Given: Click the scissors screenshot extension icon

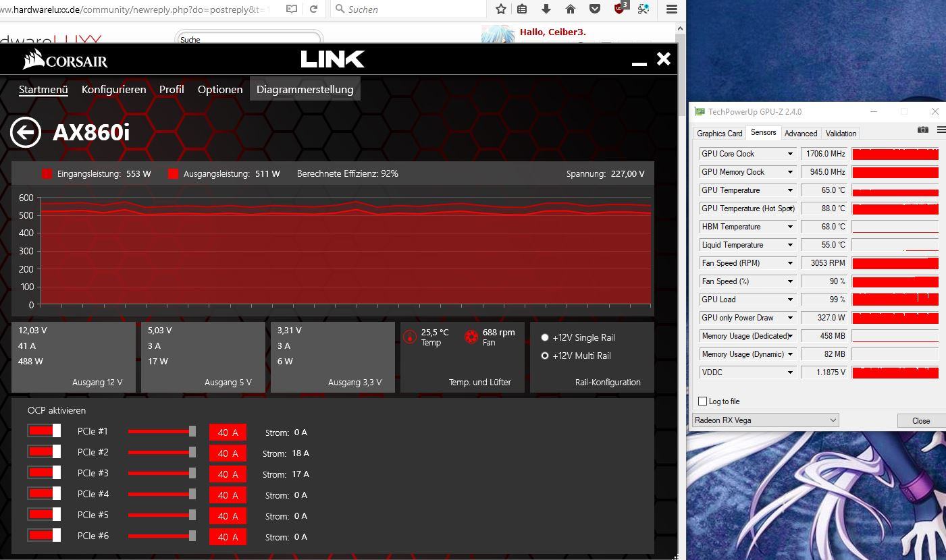Looking at the screenshot, I should (643, 9).
